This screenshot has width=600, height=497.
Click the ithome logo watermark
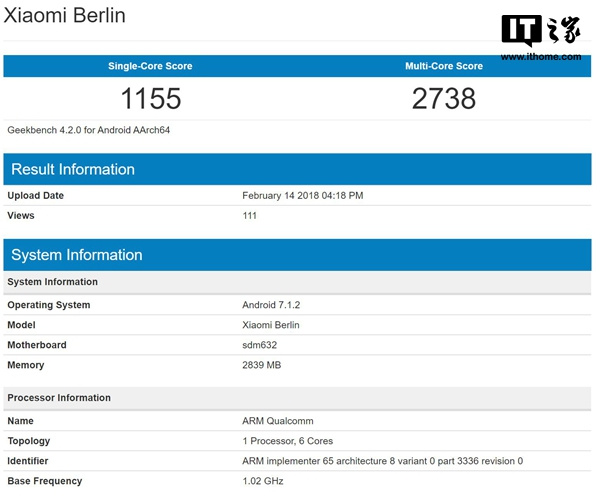pos(541,30)
